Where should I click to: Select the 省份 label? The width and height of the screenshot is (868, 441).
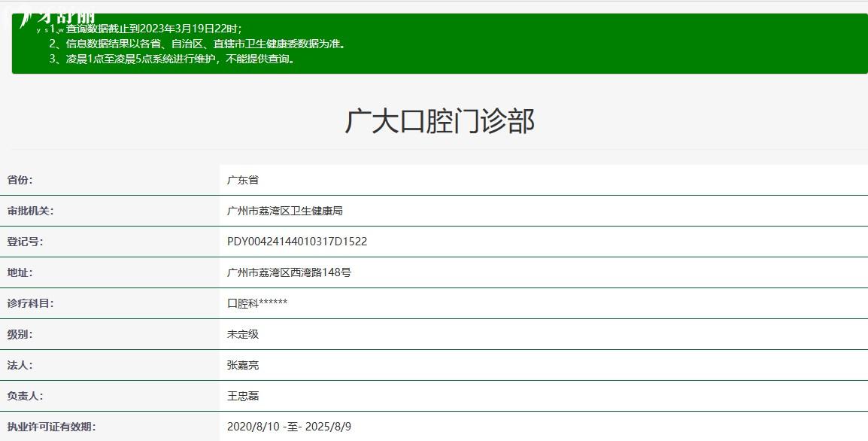[x=20, y=180]
